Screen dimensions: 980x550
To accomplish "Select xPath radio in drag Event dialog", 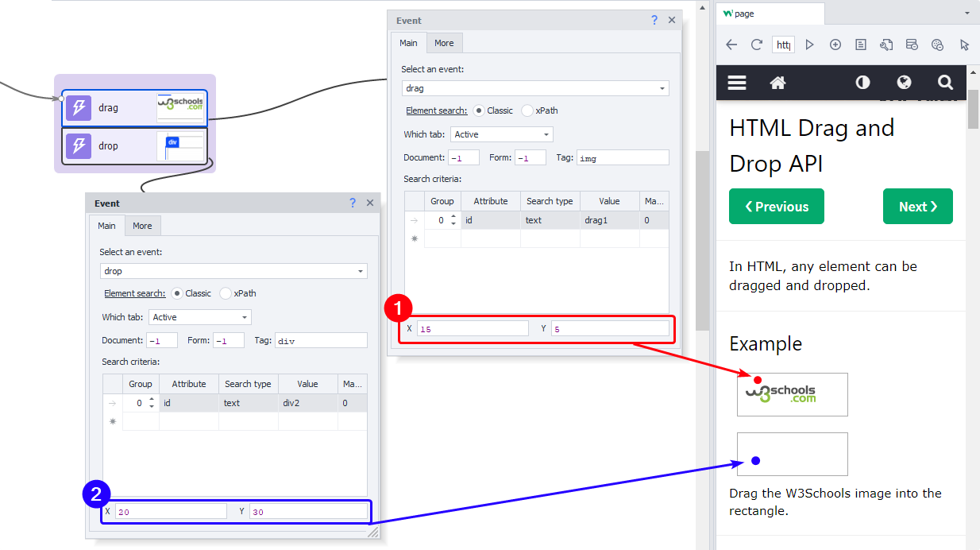I will 527,110.
